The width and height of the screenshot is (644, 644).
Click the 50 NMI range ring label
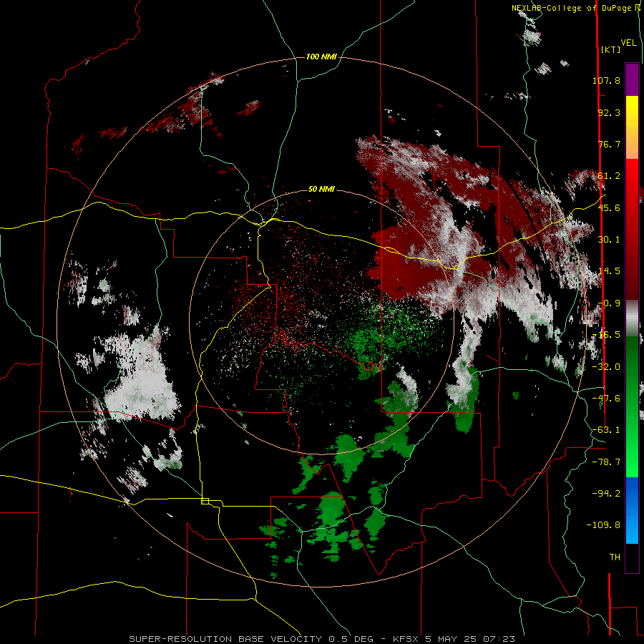[321, 190]
